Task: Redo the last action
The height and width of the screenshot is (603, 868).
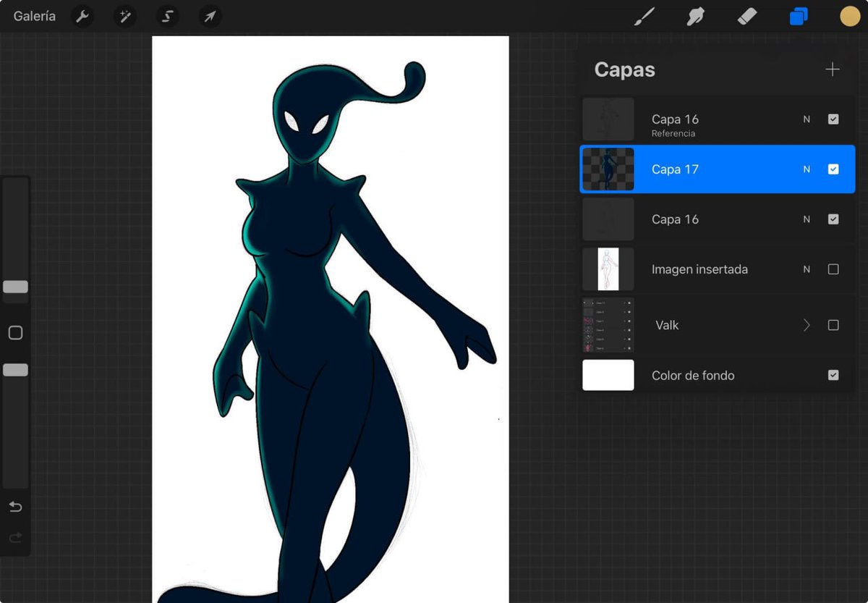Action: click(15, 538)
